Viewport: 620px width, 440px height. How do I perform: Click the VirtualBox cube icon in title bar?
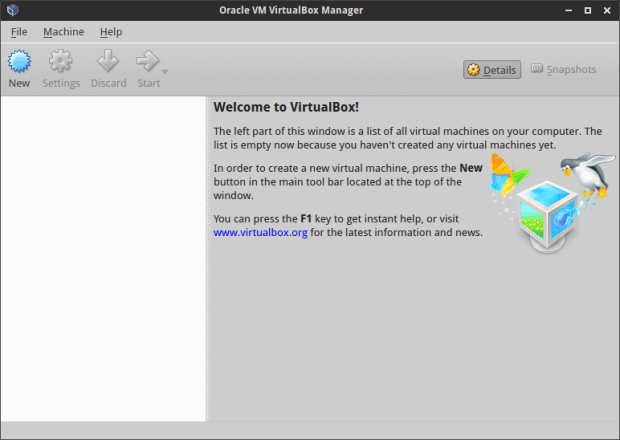[x=13, y=10]
